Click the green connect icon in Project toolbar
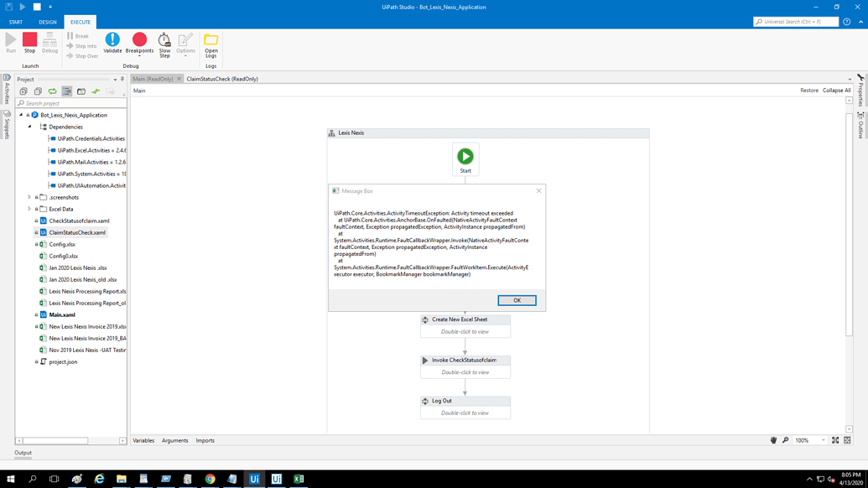 coord(96,91)
